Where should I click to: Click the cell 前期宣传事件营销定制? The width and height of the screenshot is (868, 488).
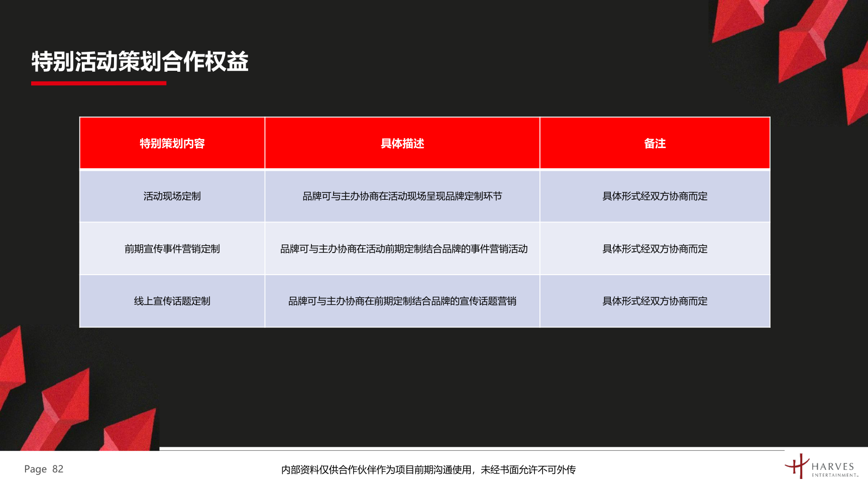click(172, 249)
